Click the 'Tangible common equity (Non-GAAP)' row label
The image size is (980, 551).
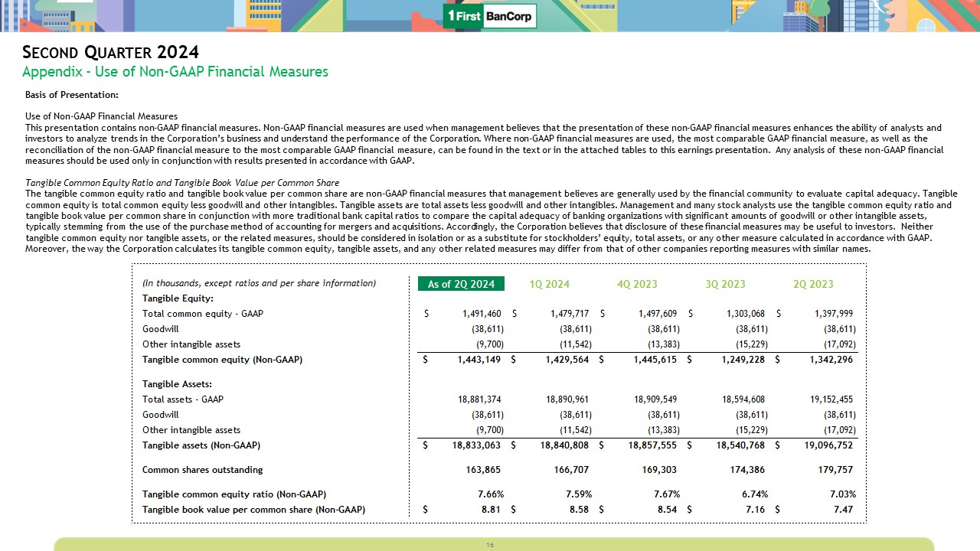pyautogui.click(x=222, y=360)
